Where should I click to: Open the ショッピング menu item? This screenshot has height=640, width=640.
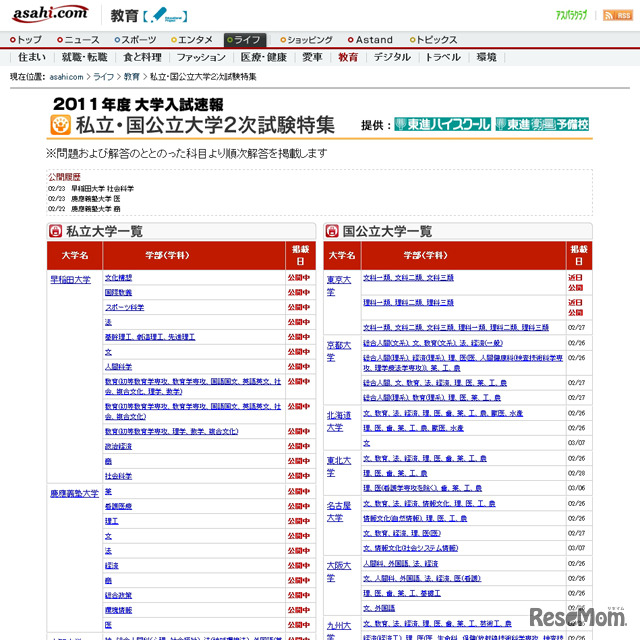[306, 40]
